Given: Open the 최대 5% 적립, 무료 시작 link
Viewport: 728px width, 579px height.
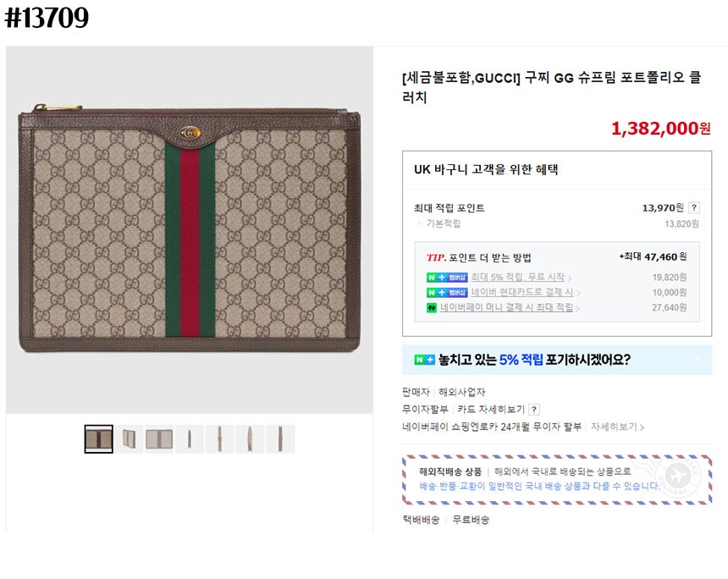Looking at the screenshot, I should [x=520, y=278].
